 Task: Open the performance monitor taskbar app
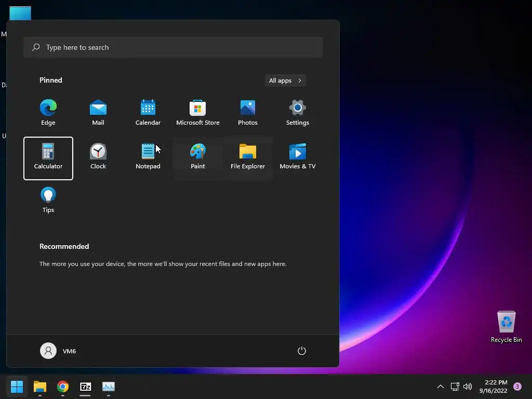[109, 387]
